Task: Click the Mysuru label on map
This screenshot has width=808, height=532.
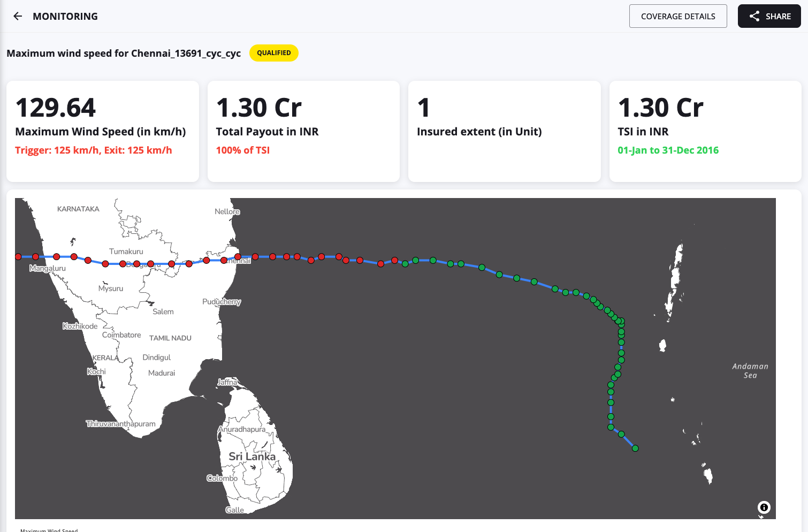Action: tap(111, 288)
